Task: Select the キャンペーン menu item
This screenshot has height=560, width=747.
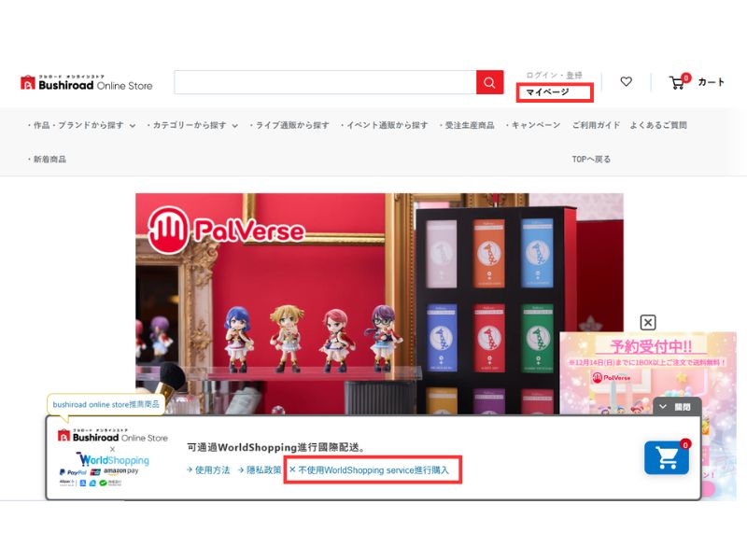Action: click(x=533, y=125)
